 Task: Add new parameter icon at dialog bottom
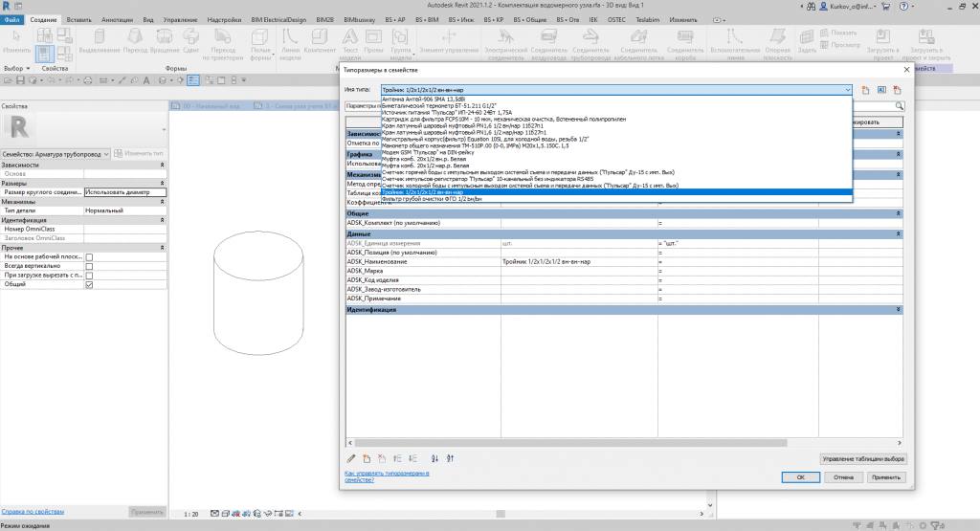click(x=367, y=458)
